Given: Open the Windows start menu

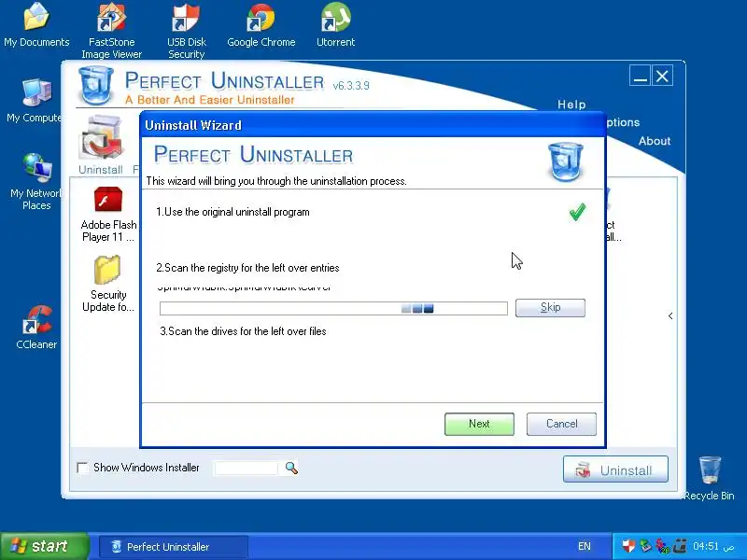Looking at the screenshot, I should [x=44, y=546].
